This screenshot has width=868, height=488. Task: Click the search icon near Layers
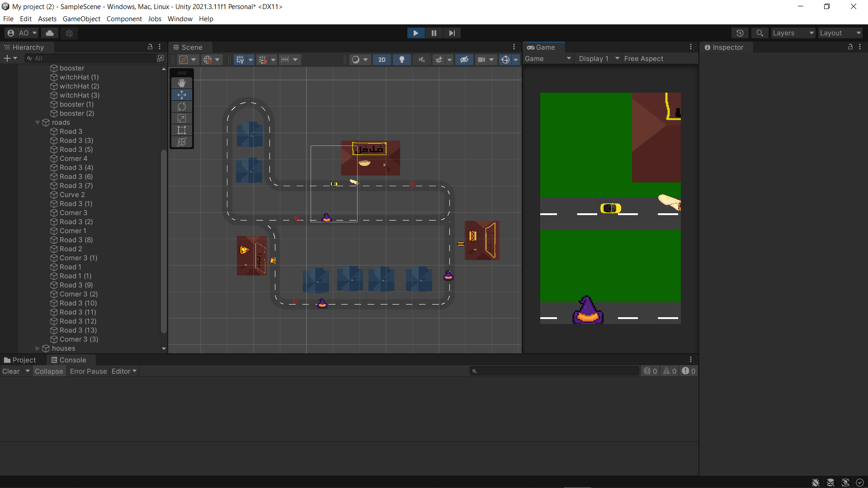[x=760, y=33]
